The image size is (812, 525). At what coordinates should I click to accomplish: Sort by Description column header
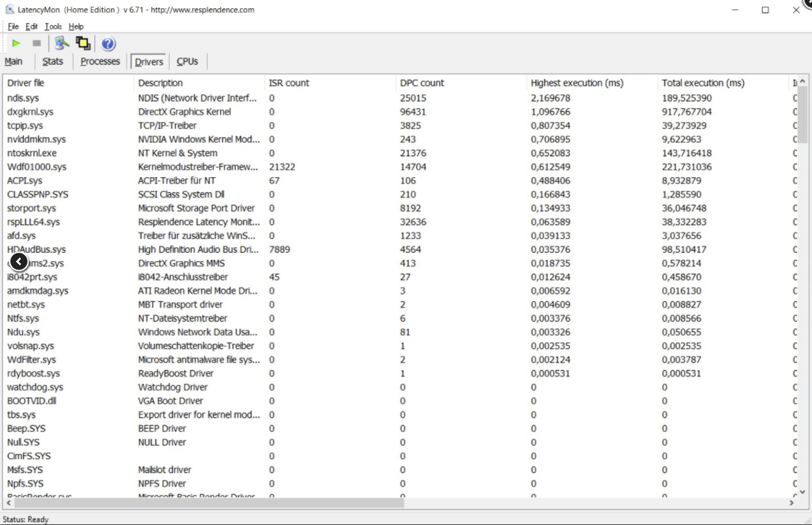(199, 83)
